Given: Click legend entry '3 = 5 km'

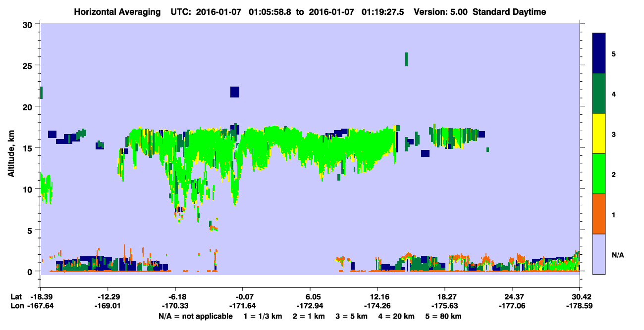Looking at the screenshot, I should [352, 316].
